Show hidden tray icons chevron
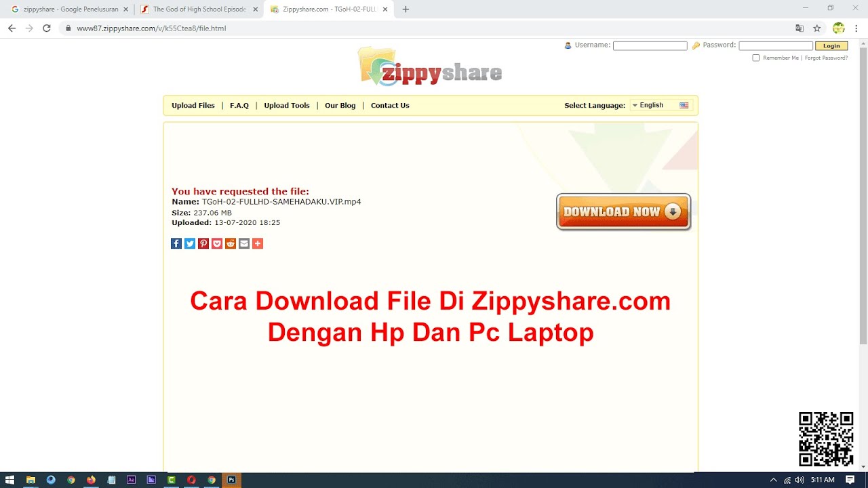Image resolution: width=868 pixels, height=488 pixels. [x=774, y=480]
